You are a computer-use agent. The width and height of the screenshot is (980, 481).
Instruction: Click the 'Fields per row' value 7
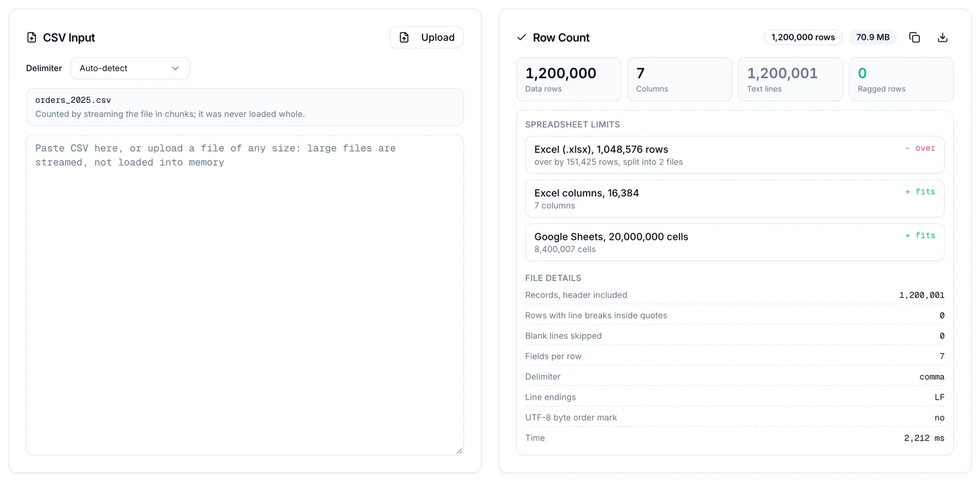941,356
